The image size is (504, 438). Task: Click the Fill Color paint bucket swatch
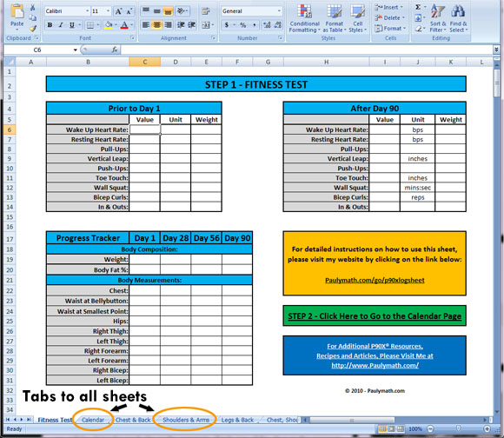[x=109, y=24]
